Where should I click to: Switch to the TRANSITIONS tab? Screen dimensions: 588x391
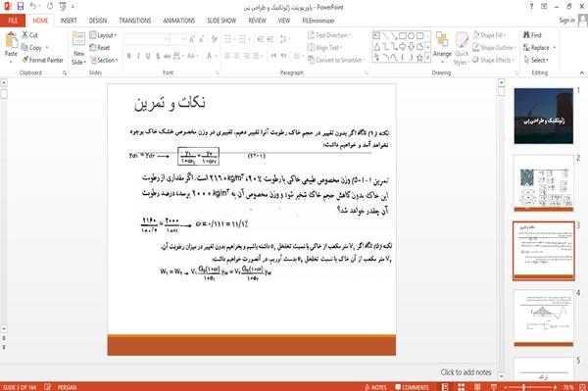click(x=135, y=21)
